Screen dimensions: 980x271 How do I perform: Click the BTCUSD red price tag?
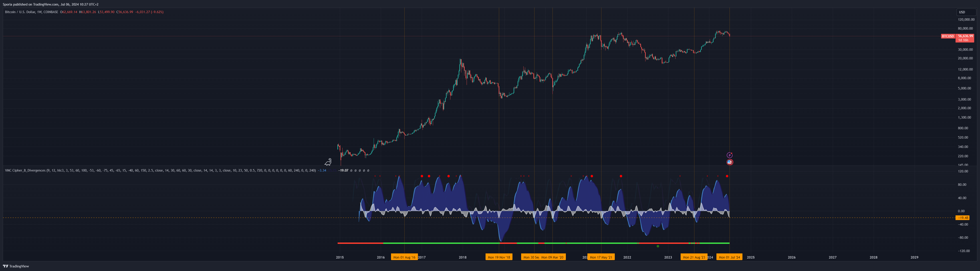(x=948, y=36)
